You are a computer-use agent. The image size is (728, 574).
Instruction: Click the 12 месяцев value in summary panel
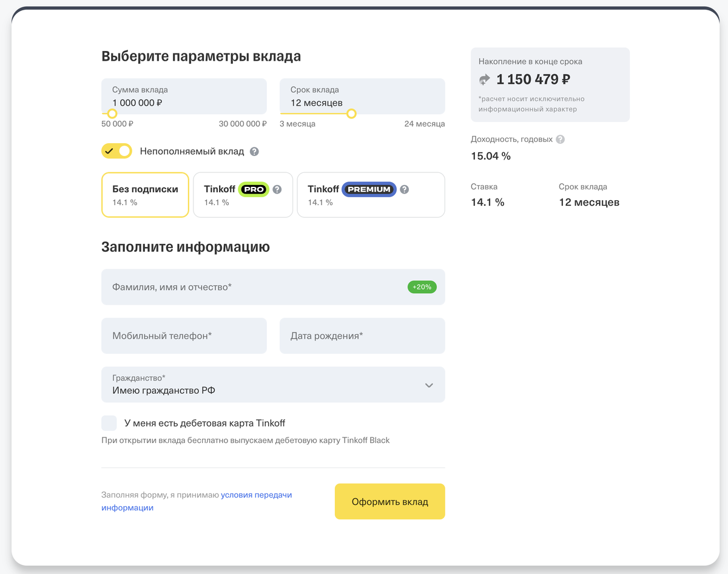(x=589, y=202)
